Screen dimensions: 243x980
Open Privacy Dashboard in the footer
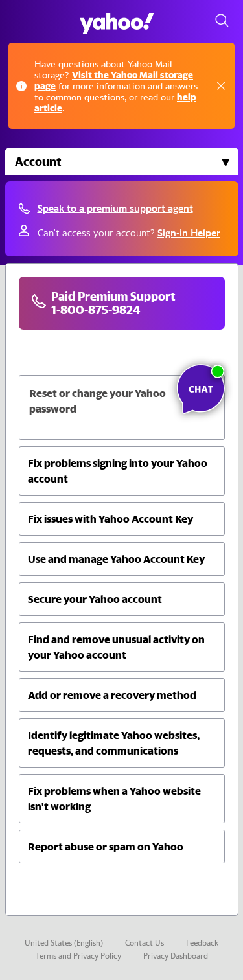[x=176, y=956]
